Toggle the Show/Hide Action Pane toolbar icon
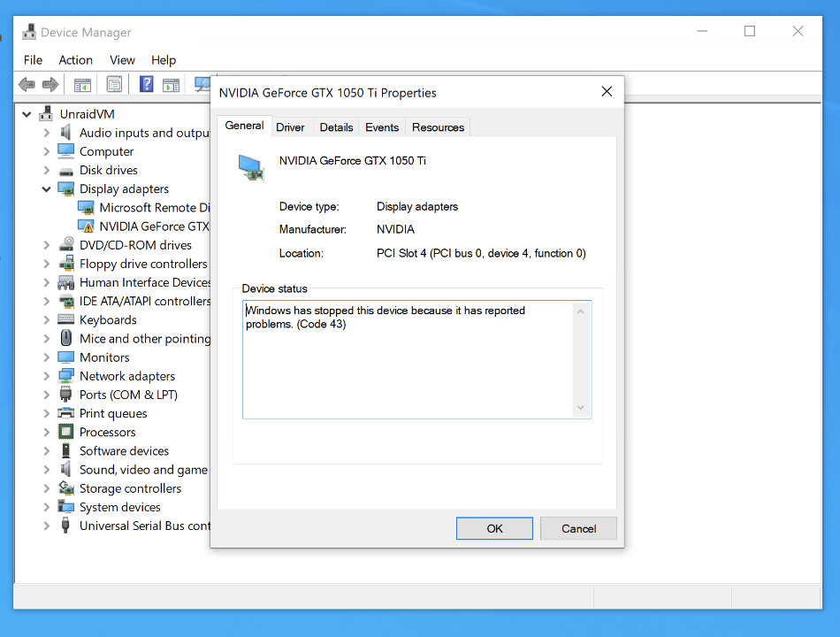This screenshot has width=840, height=637. pos(171,84)
